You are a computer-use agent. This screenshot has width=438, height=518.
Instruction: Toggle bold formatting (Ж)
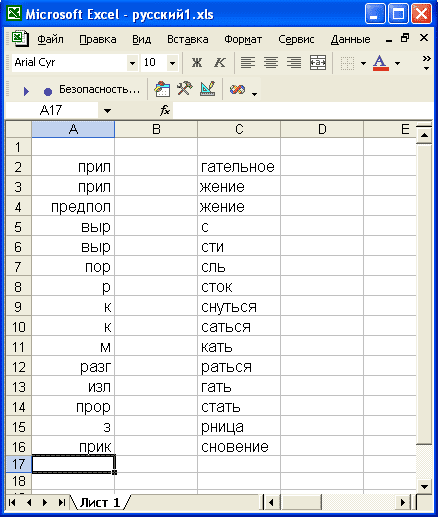pos(197,62)
